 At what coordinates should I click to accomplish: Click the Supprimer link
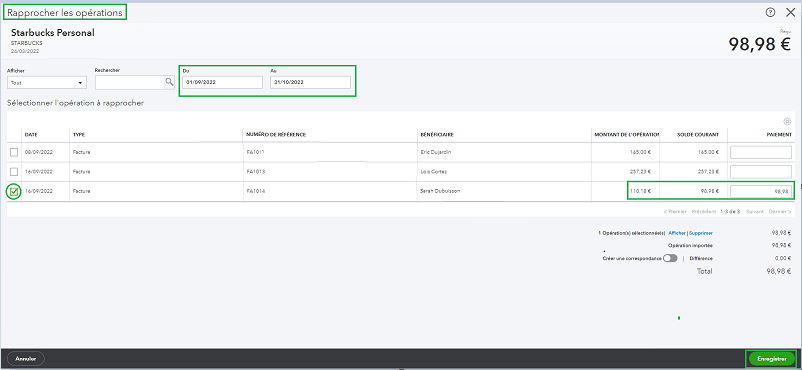701,233
